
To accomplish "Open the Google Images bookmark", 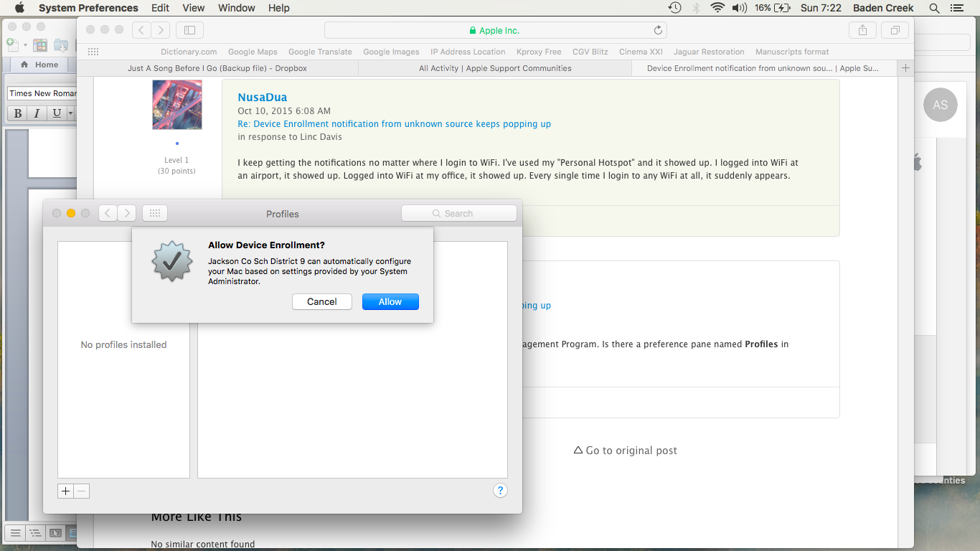I will [391, 52].
